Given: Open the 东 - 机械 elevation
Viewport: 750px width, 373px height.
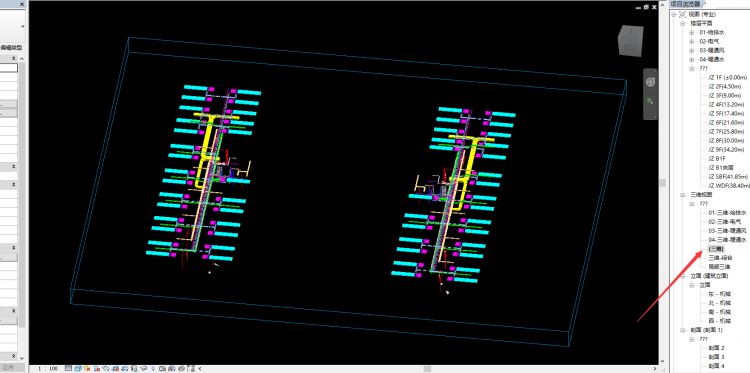Looking at the screenshot, I should tap(719, 294).
